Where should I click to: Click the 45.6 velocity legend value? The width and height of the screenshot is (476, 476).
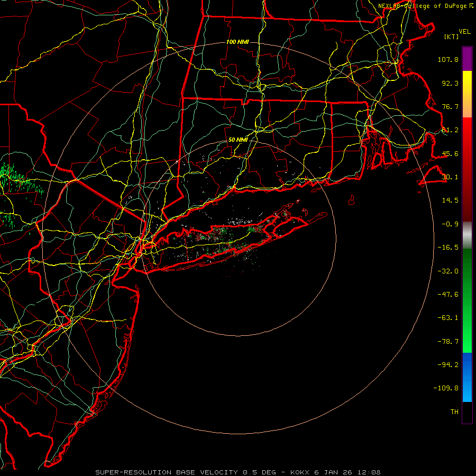450,153
